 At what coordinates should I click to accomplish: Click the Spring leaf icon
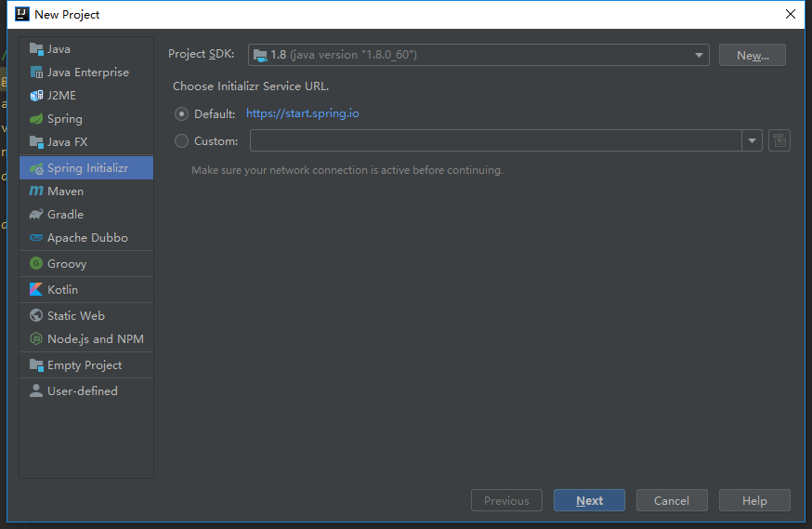[x=36, y=119]
